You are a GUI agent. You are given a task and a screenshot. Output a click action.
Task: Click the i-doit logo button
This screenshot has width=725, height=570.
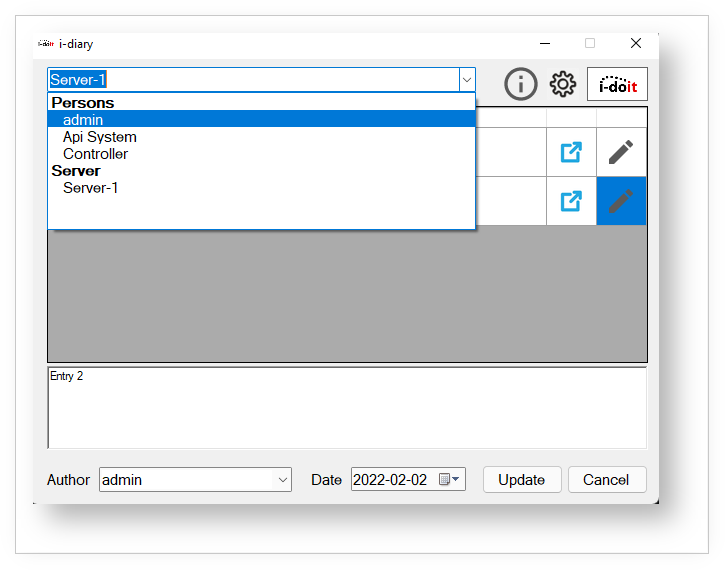click(x=617, y=85)
